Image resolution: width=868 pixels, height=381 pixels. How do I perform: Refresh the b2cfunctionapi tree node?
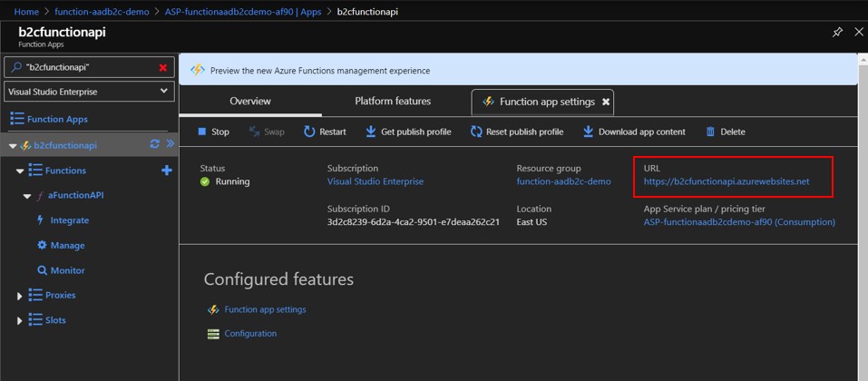pos(154,145)
